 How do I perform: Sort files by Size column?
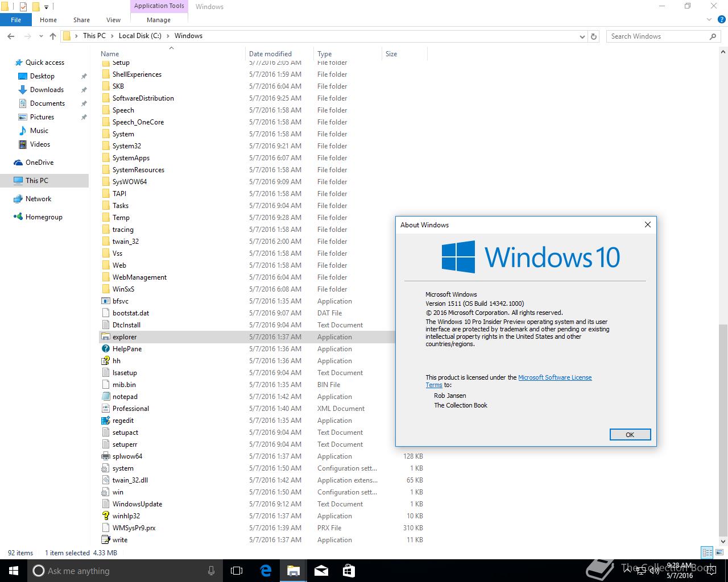404,54
